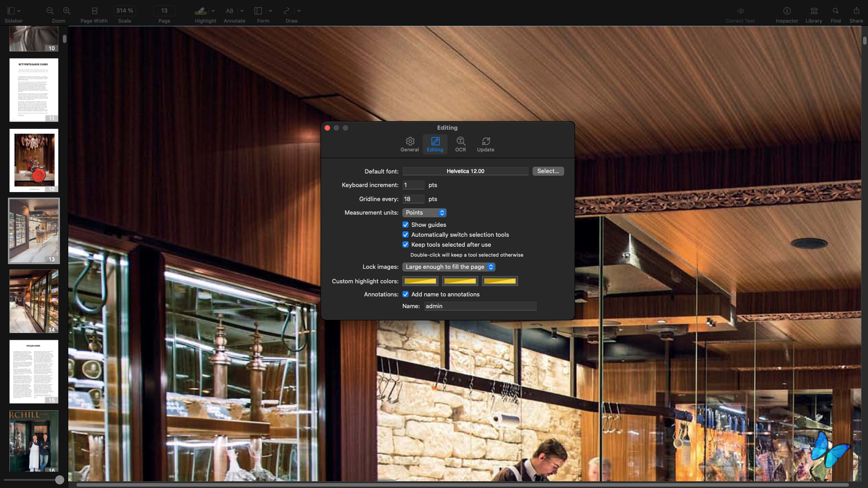Select the Highlight marker tool
Image resolution: width=868 pixels, height=488 pixels.
coord(200,11)
